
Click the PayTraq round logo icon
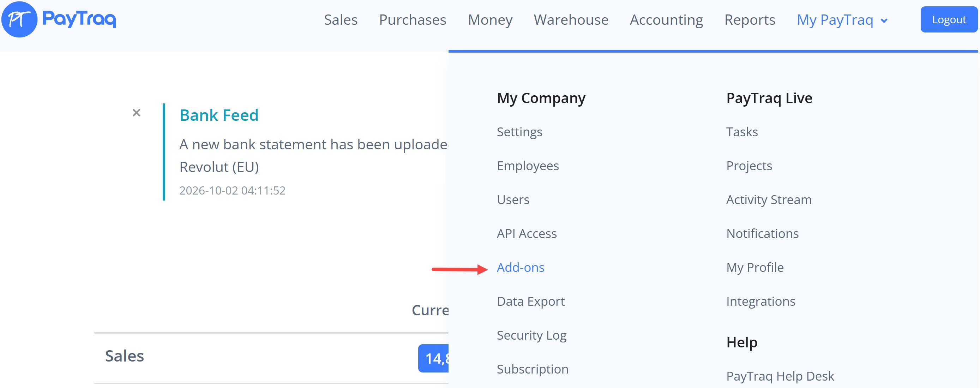tap(19, 19)
